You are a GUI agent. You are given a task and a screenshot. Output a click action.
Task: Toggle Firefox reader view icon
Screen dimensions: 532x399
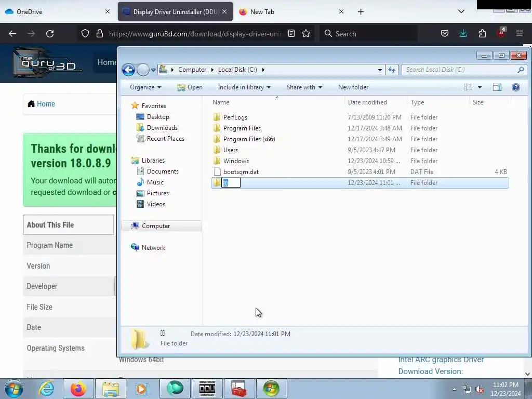[x=291, y=33]
